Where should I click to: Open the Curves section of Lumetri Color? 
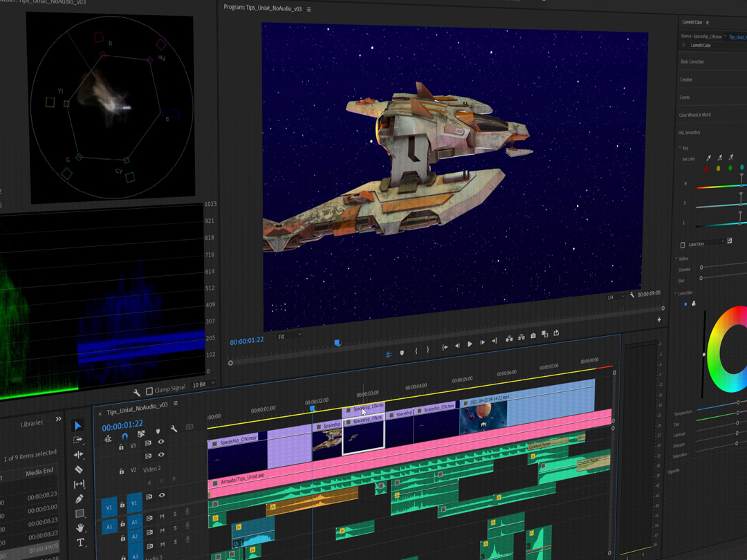(685, 97)
